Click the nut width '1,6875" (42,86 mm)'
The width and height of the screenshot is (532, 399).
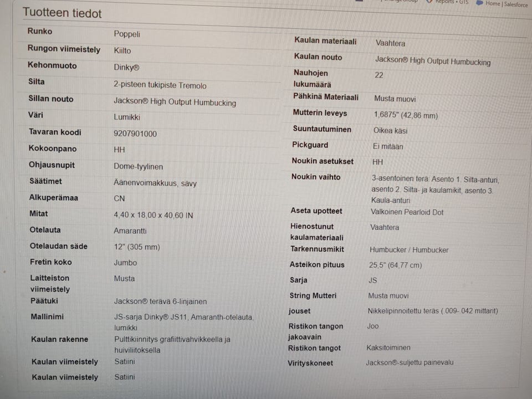(x=406, y=115)
